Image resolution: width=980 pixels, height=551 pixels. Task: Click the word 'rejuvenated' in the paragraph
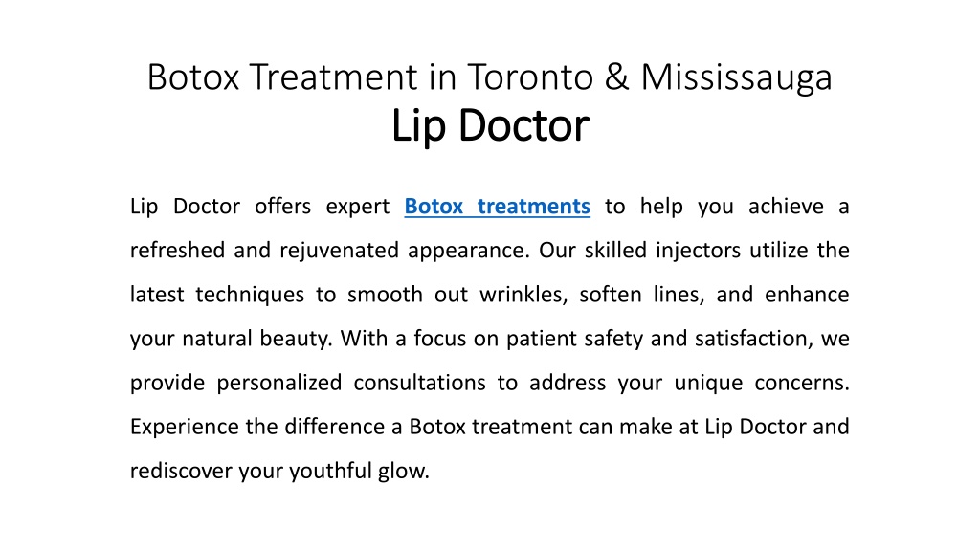[x=341, y=251]
